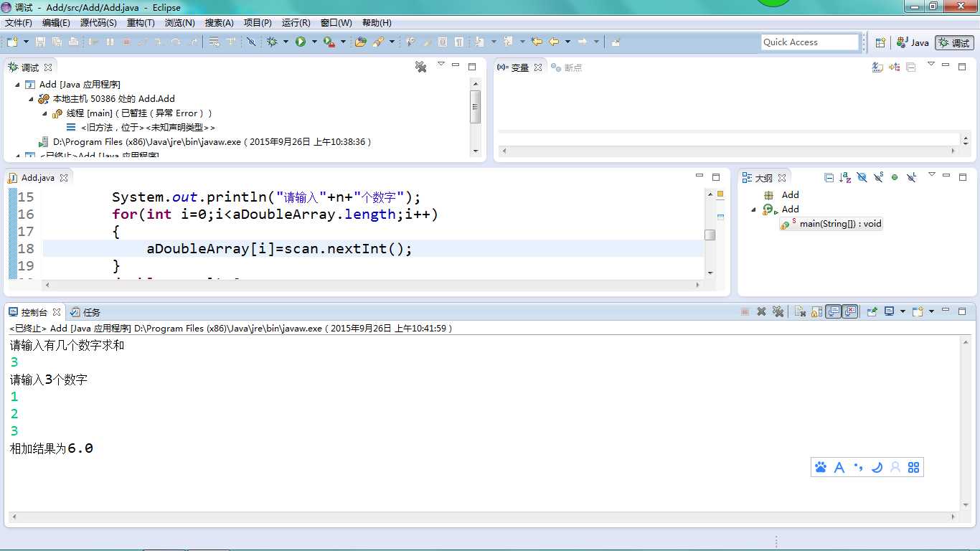Open the dropdown arrow next to New icon
The image size is (980, 551).
click(27, 42)
